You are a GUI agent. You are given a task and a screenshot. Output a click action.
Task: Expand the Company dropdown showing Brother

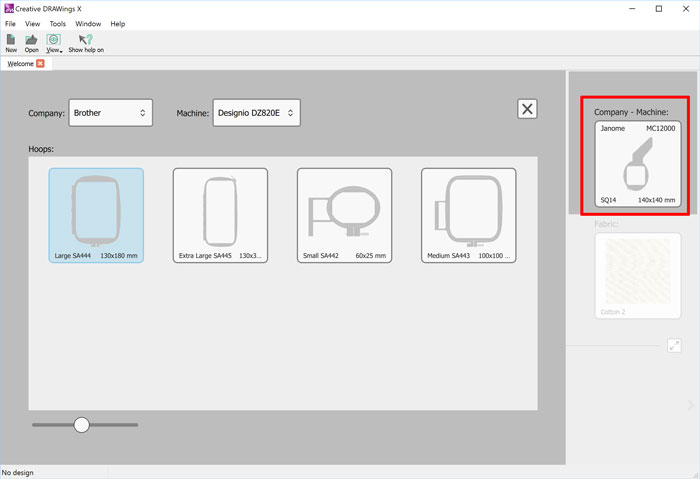pos(110,113)
